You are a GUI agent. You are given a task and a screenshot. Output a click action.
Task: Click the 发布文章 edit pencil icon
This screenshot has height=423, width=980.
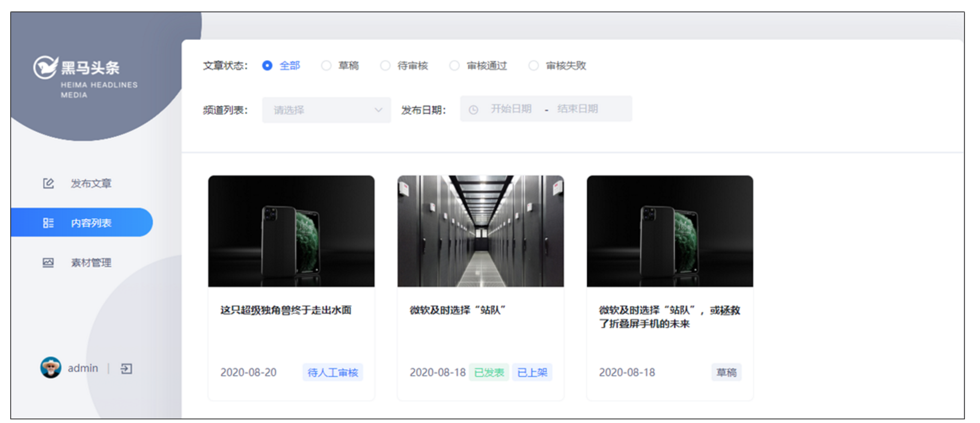pyautogui.click(x=48, y=184)
